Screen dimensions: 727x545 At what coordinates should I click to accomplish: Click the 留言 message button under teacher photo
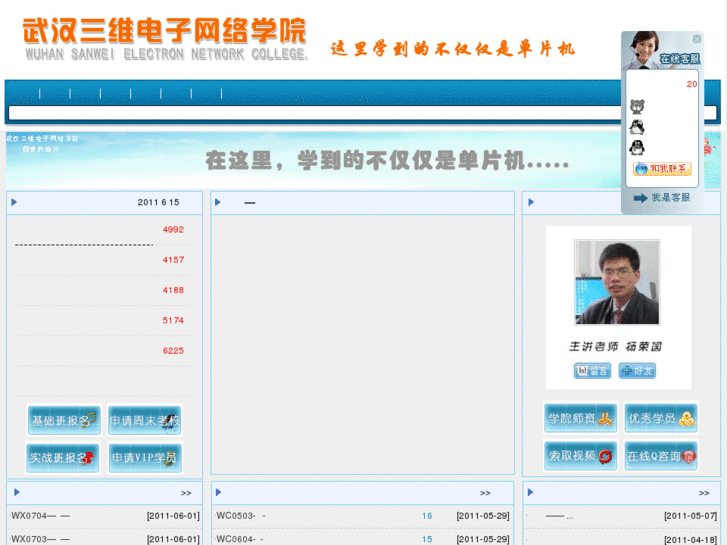(592, 371)
